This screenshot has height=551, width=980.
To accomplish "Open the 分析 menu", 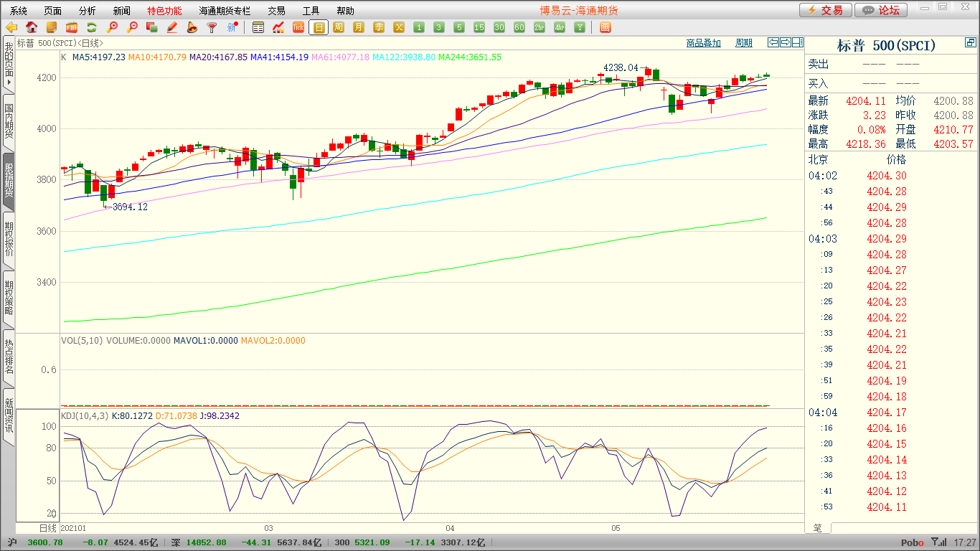I will pyautogui.click(x=88, y=11).
